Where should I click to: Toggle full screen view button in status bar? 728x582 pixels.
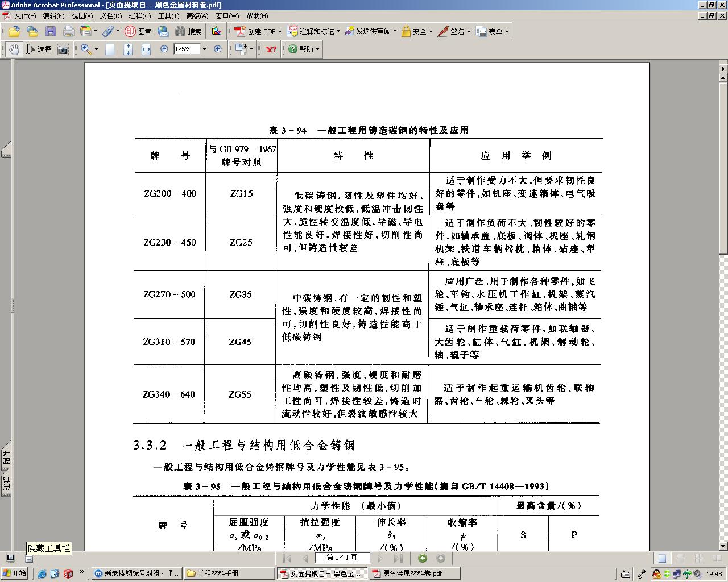coord(10,558)
